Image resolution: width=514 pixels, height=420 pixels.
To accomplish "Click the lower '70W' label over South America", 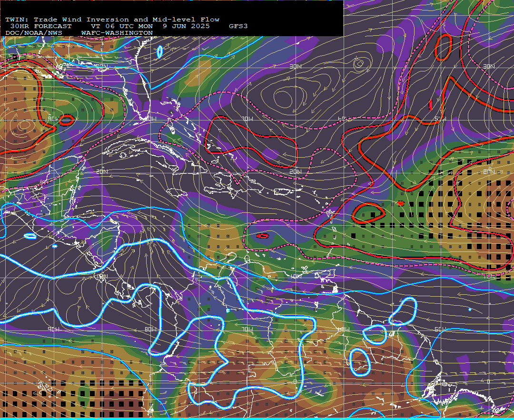I will 247,329.
